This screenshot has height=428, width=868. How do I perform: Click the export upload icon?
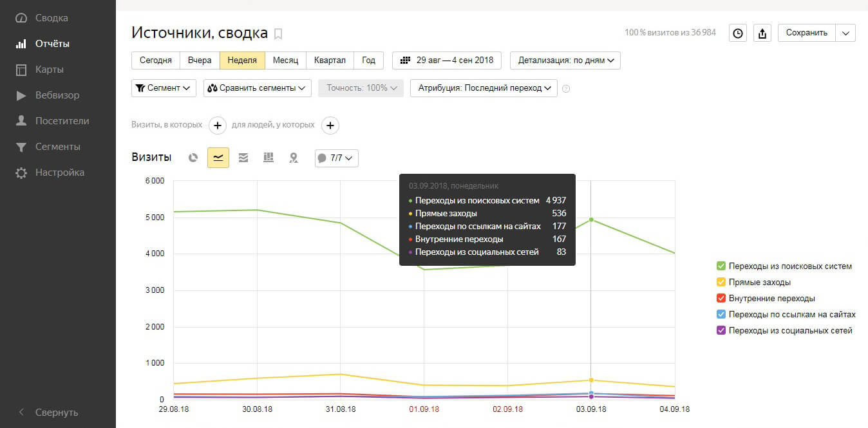point(762,33)
